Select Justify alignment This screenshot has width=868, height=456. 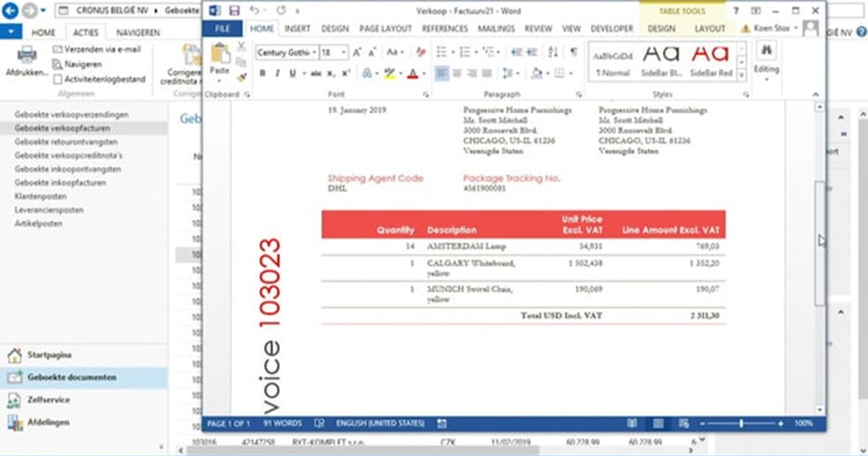click(487, 73)
